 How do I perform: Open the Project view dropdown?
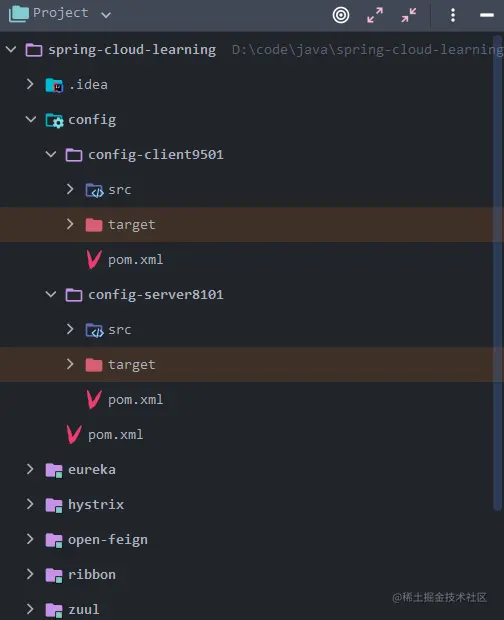(106, 15)
